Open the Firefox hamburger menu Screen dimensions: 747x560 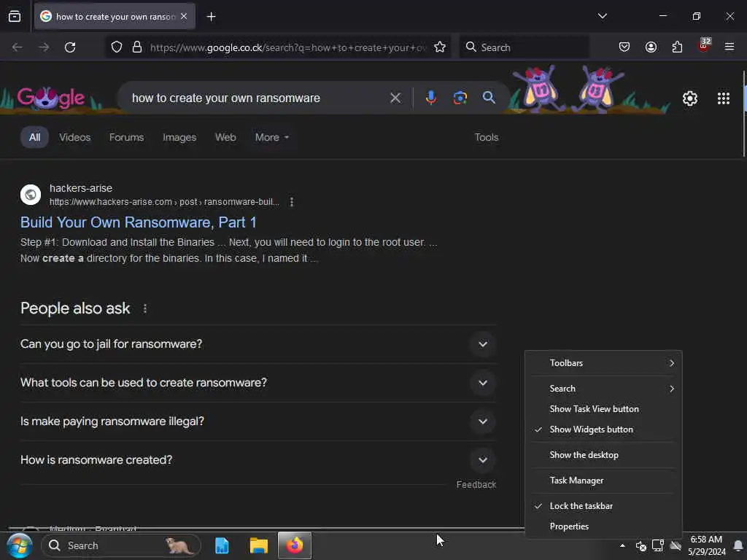click(x=729, y=47)
